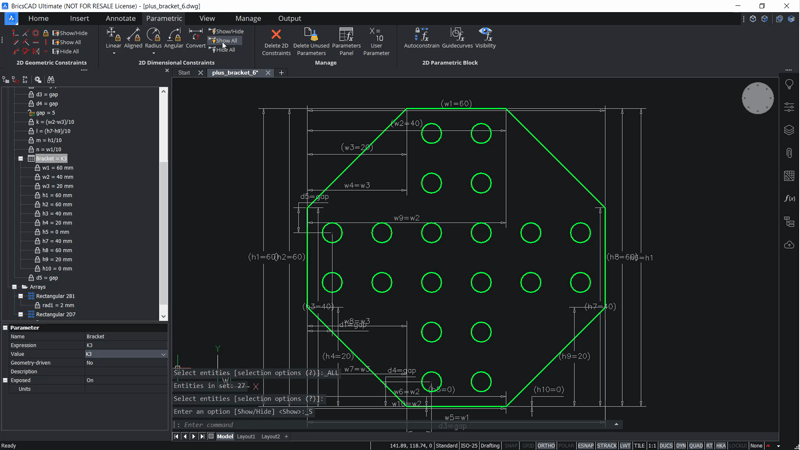Open the BricsCAD application menu button
Screen dimensions: 800x450
click(x=11, y=18)
